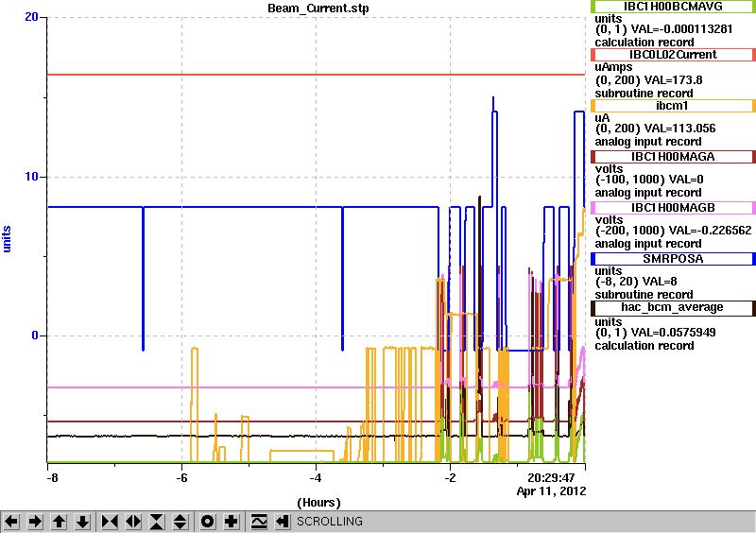Click 'calculation record' text under hac_bcm_average
The height and width of the screenshot is (533, 756).
[x=644, y=345]
